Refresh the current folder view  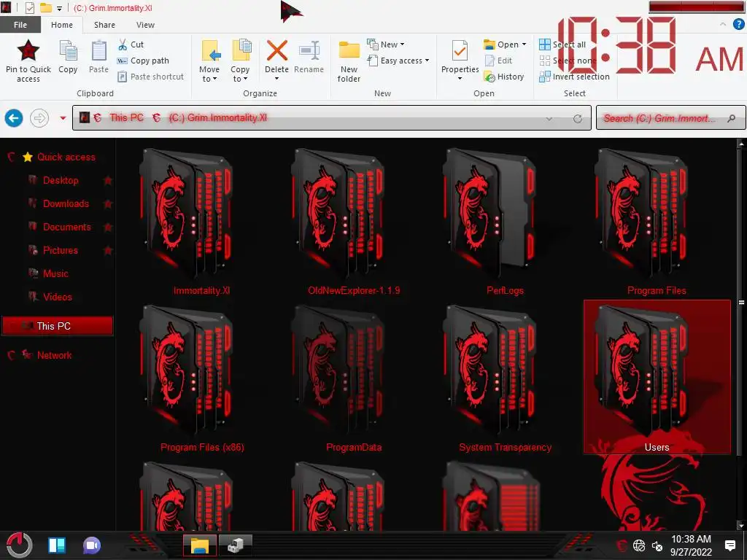coord(578,119)
